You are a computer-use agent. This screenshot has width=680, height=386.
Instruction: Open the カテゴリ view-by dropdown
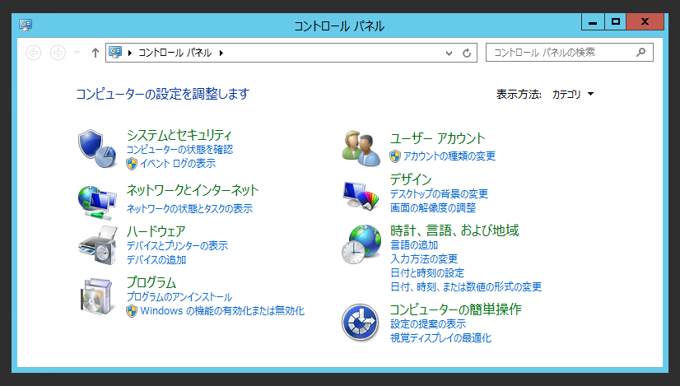[x=573, y=94]
